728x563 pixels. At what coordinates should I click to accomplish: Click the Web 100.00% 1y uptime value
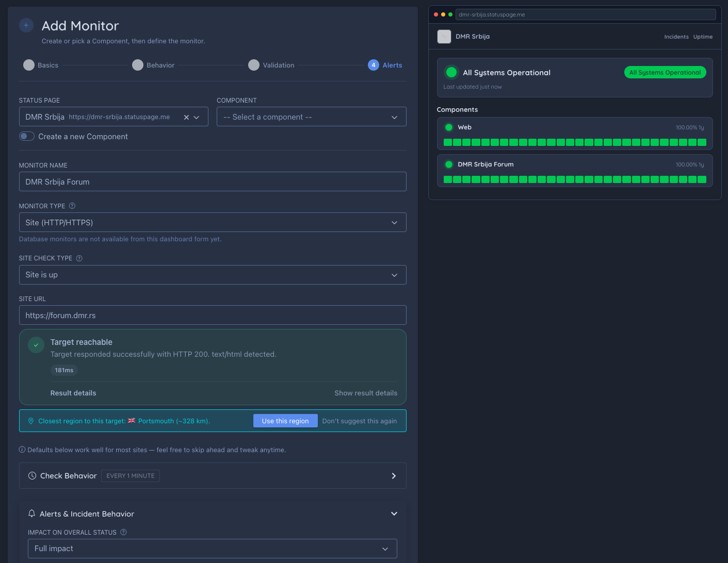coord(690,127)
